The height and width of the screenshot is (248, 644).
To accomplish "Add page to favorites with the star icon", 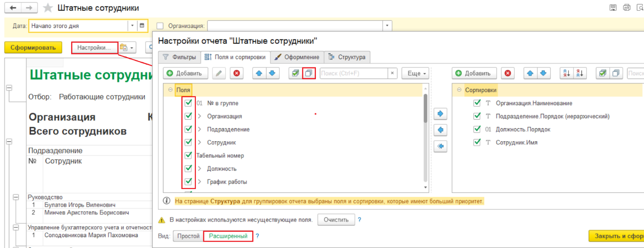I will pyautogui.click(x=47, y=8).
